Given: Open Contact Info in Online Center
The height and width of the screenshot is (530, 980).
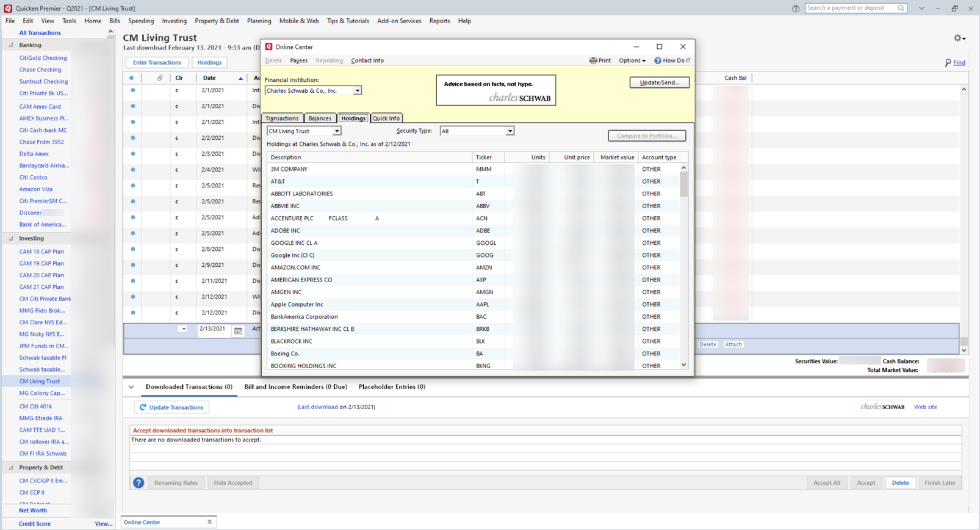Looking at the screenshot, I should pos(367,60).
